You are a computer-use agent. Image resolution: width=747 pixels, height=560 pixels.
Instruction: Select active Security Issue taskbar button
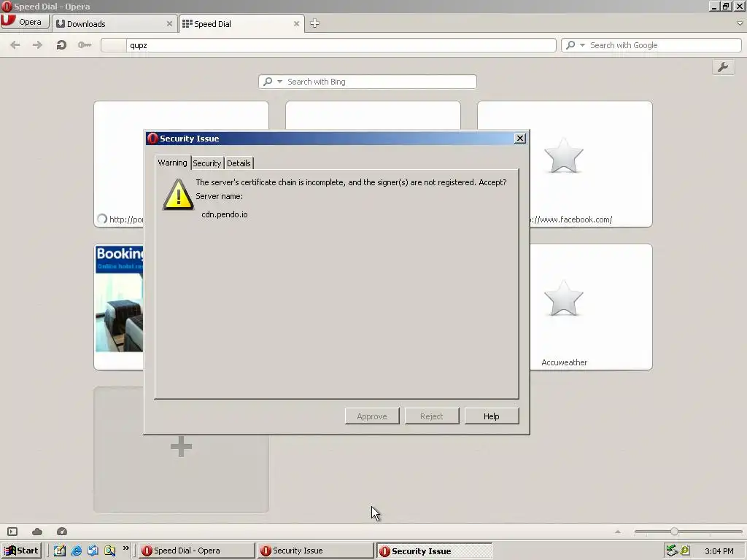coord(435,551)
